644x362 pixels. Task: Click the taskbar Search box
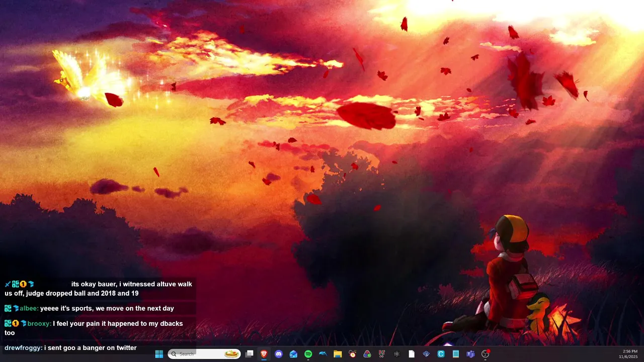coord(204,354)
